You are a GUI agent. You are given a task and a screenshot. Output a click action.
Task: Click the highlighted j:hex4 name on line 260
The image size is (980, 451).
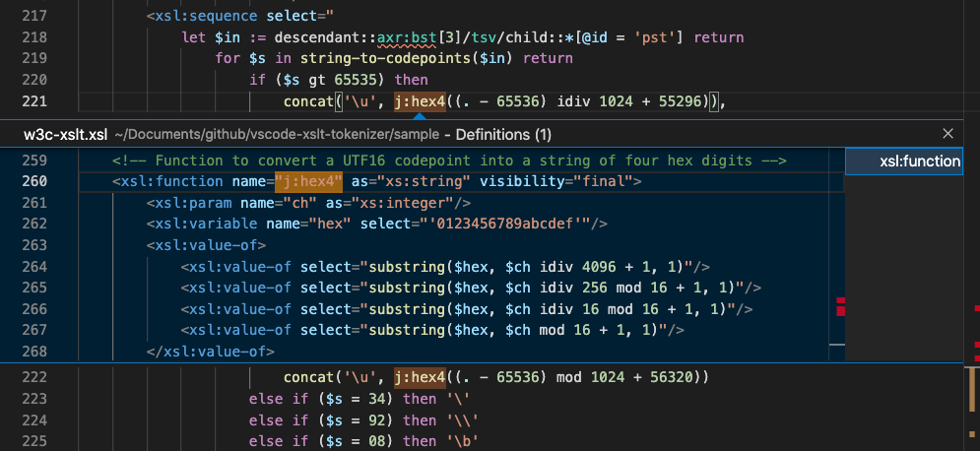point(308,181)
